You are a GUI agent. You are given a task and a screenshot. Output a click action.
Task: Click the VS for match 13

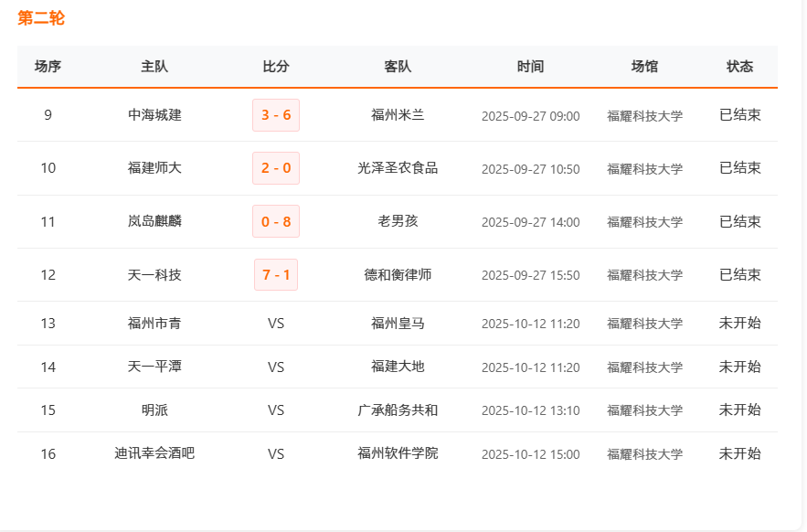tap(276, 324)
